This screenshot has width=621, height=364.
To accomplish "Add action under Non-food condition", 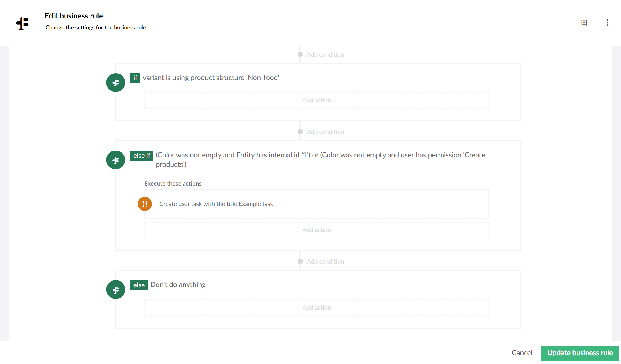I will (317, 100).
